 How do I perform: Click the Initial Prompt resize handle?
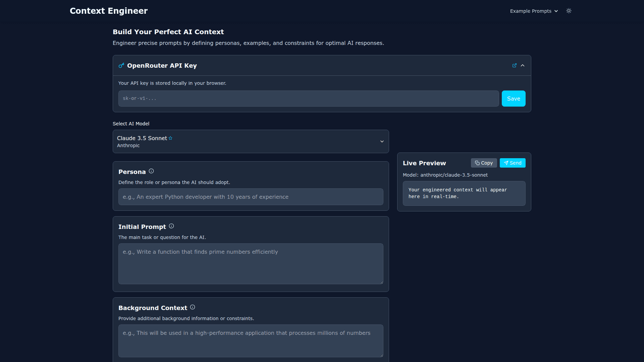pos(382,283)
